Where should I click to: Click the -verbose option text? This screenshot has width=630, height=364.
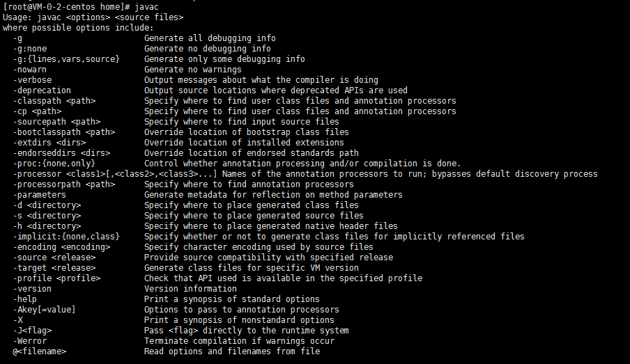(x=33, y=80)
